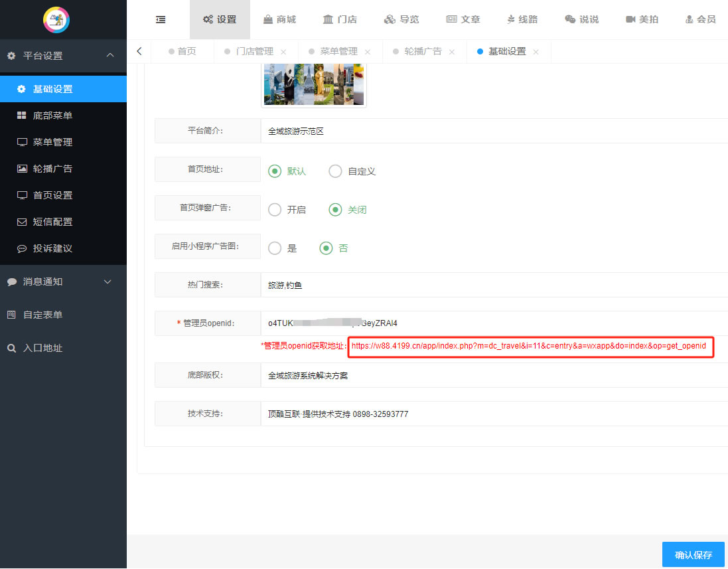Viewport: 728px width, 569px height.
Task: Expand the 消息通知 section chevron
Action: [108, 282]
